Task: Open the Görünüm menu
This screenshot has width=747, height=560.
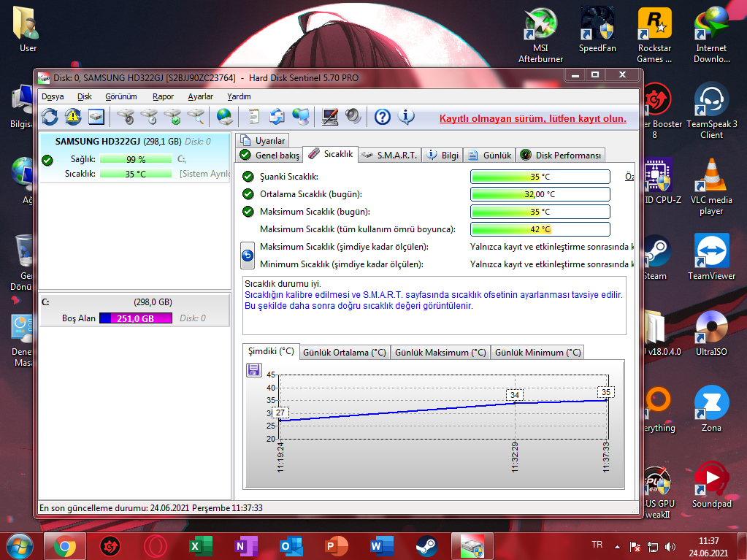Action: click(x=121, y=96)
